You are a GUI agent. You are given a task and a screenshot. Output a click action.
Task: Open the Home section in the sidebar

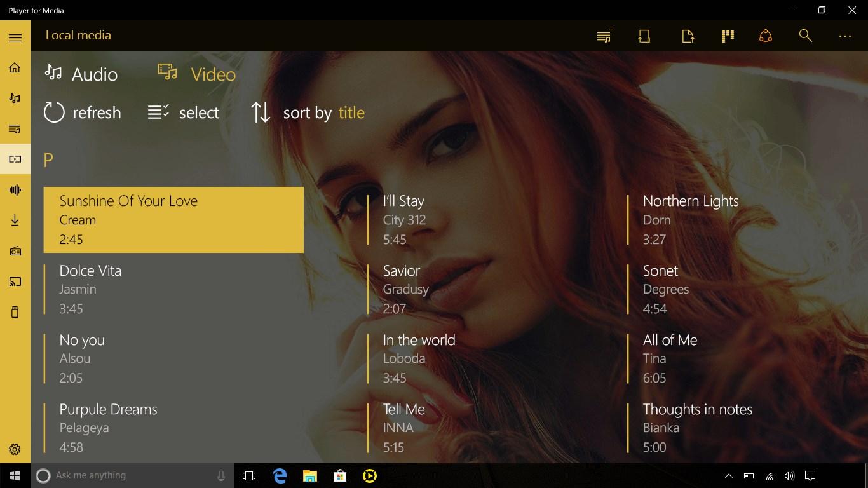[15, 67]
